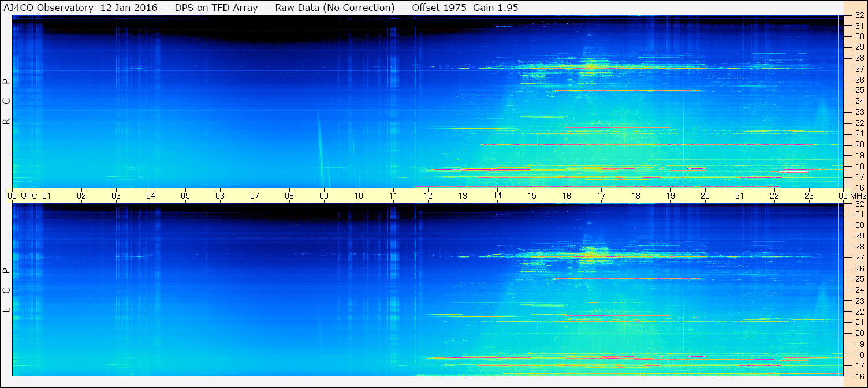Click the 10 hour mark on time axis

(359, 196)
